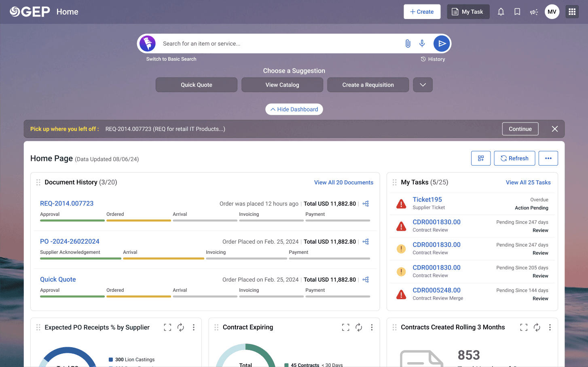This screenshot has height=367, width=588.
Task: Open the tracking flow icon for Quick Quote
Action: click(x=366, y=280)
